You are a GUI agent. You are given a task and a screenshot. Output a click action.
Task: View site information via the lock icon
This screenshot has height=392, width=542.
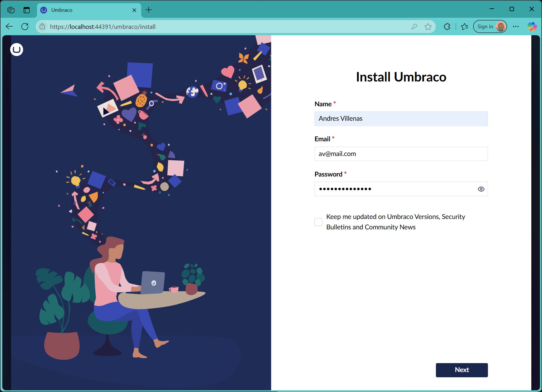click(x=42, y=27)
